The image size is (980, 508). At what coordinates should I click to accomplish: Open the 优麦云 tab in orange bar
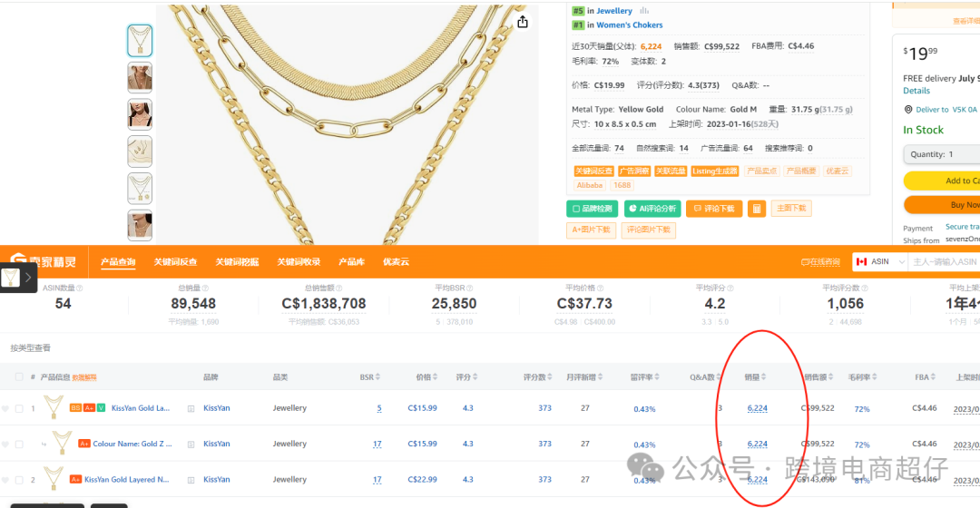396,262
